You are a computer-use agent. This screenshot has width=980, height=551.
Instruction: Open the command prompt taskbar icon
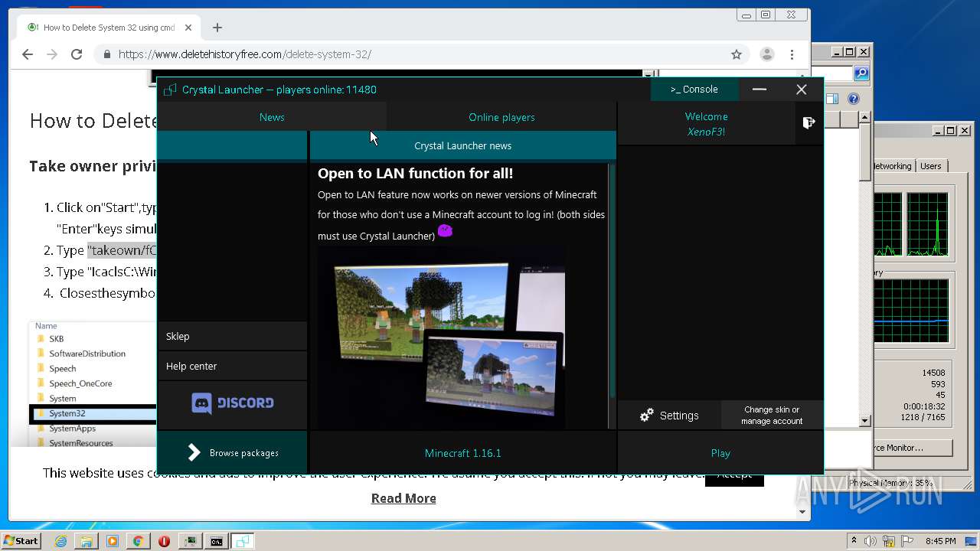(217, 541)
